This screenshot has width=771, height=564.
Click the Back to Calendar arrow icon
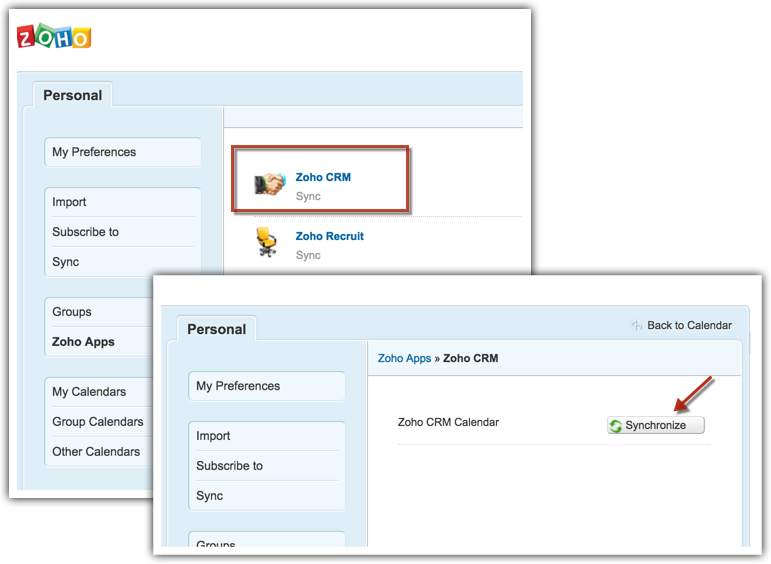(x=637, y=325)
